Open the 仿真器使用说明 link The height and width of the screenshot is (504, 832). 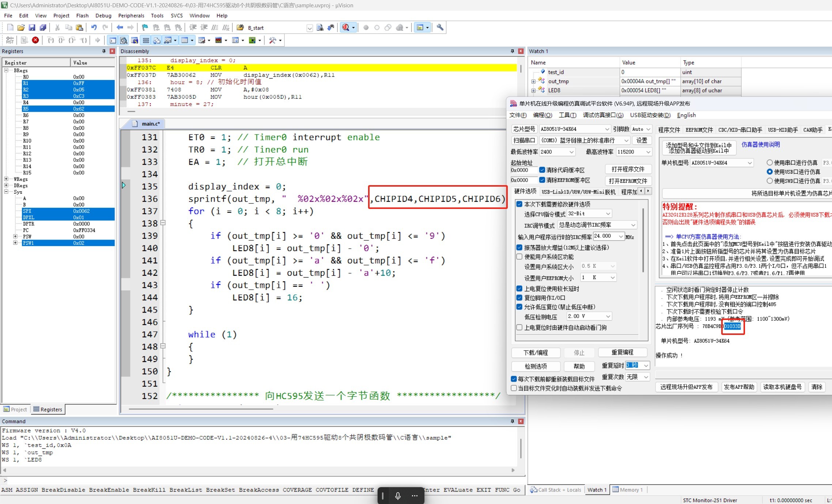pos(760,145)
